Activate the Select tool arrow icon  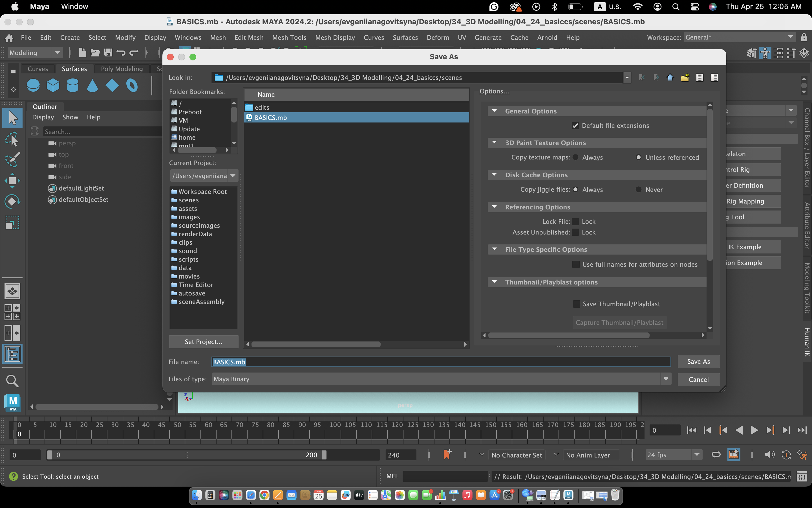(12, 118)
